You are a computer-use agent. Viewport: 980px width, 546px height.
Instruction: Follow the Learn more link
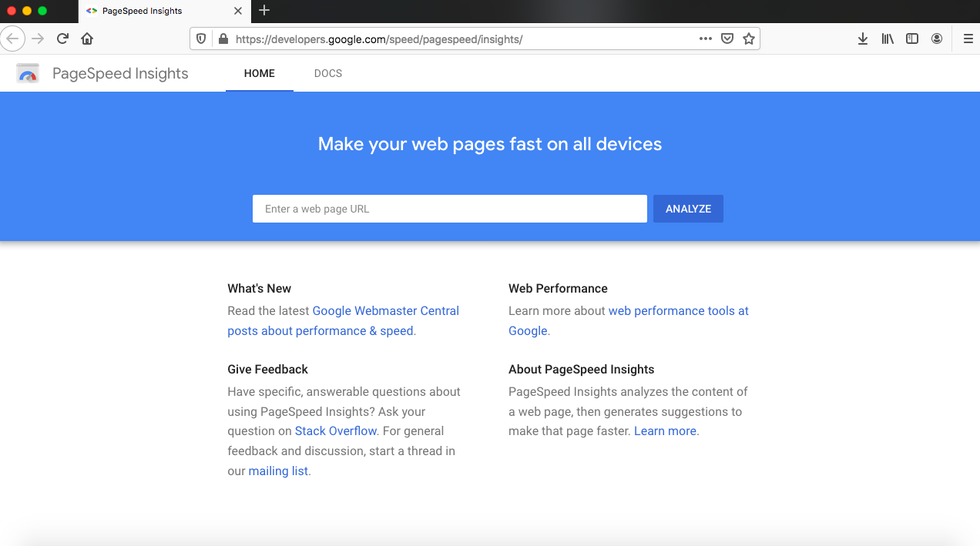point(665,431)
